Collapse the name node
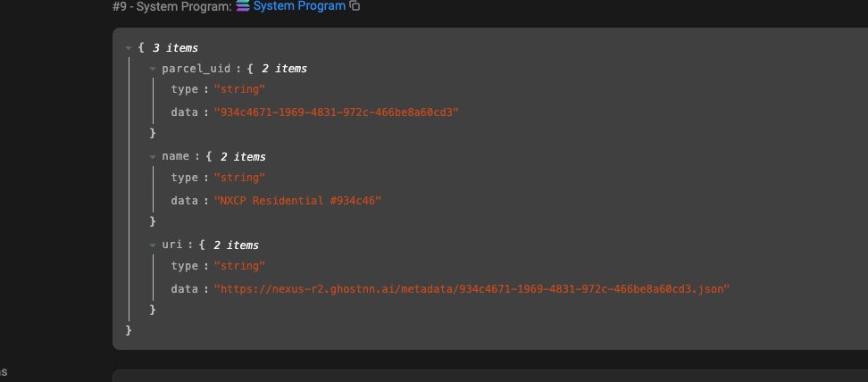868x382 pixels. [x=153, y=157]
